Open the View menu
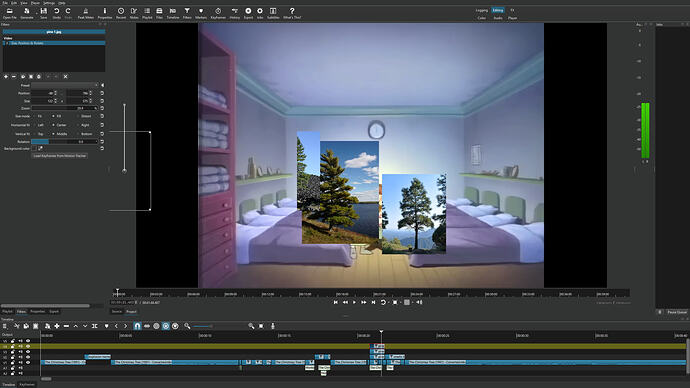The width and height of the screenshot is (690, 388). point(24,3)
